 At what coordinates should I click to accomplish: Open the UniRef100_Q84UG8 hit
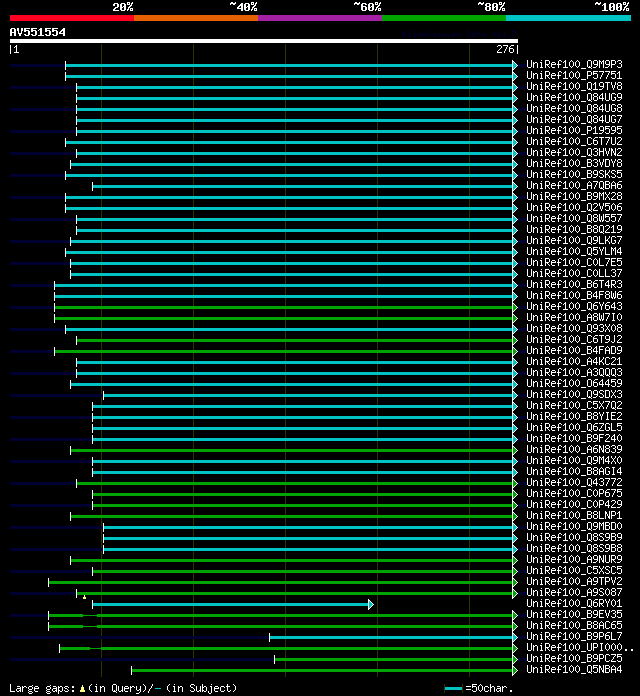[574, 108]
